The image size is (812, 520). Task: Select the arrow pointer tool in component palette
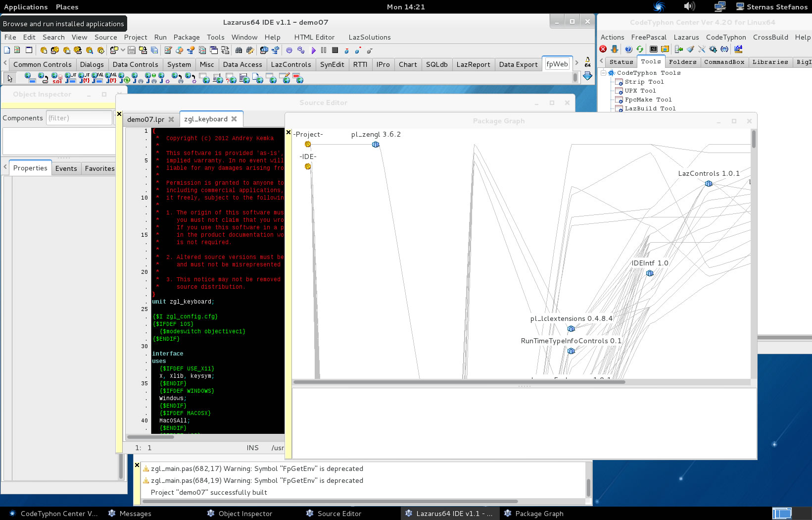10,78
